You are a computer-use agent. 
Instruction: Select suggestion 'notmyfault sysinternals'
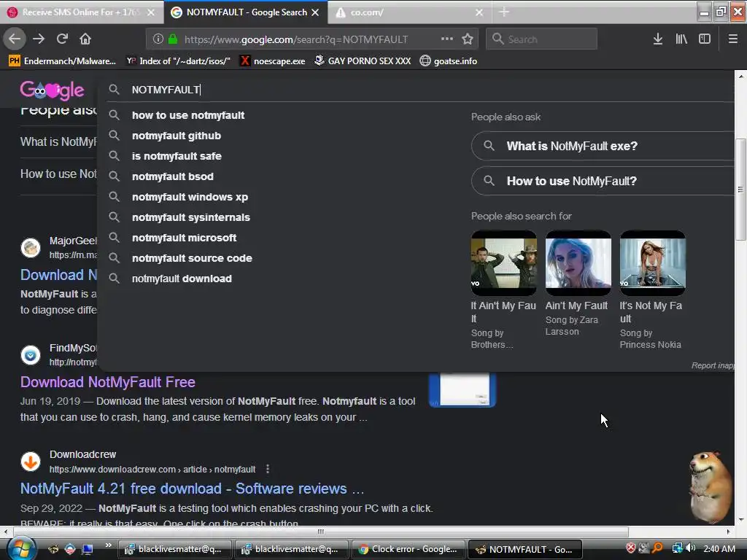pos(190,217)
